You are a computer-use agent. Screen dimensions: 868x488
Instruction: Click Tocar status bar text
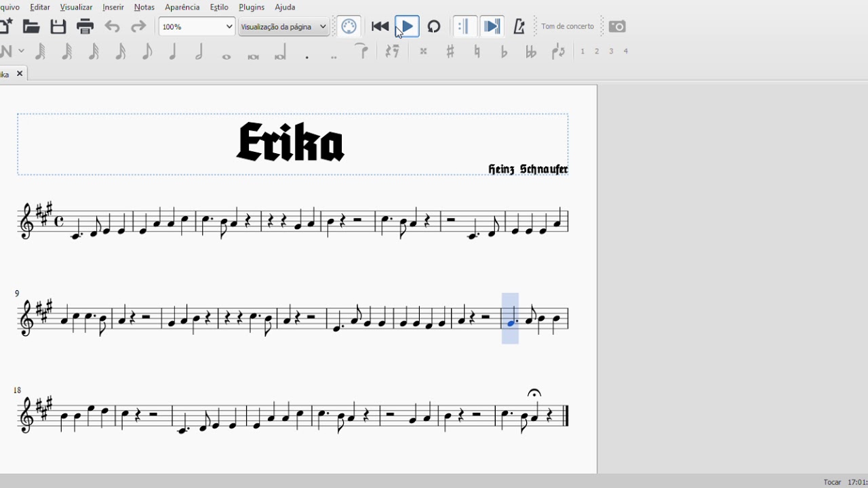pos(832,482)
